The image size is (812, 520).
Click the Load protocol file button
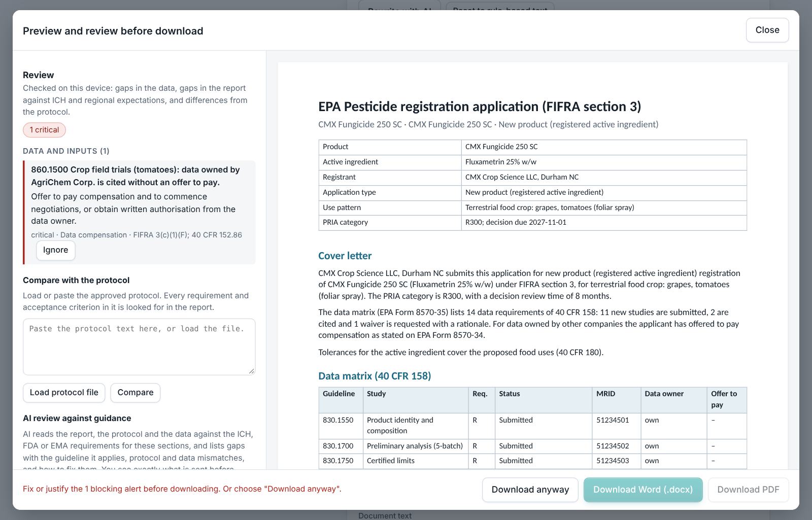point(64,393)
